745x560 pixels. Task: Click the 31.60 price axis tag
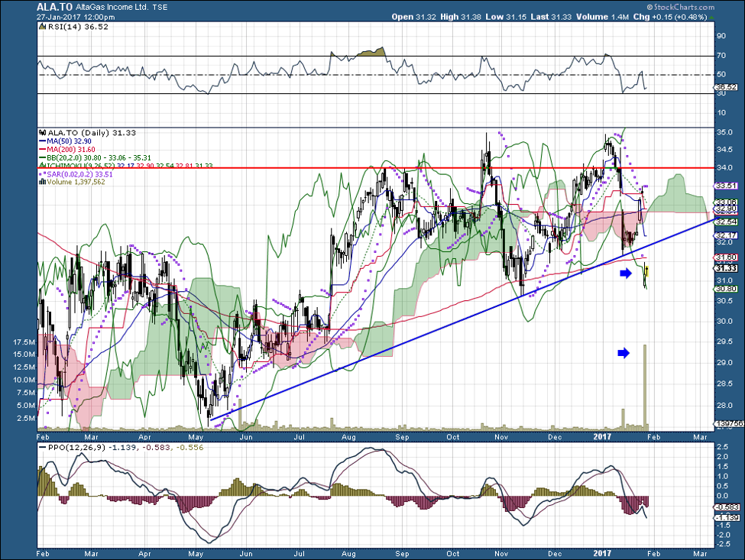727,257
